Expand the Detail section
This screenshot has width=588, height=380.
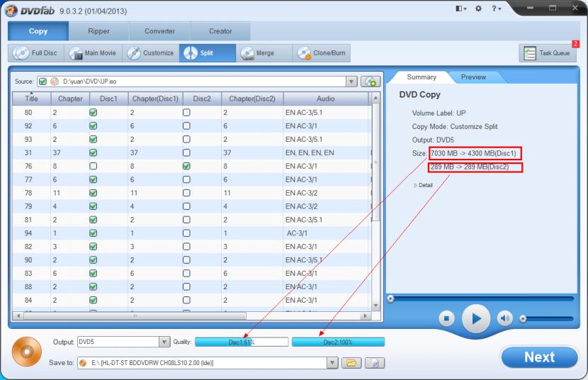tap(424, 185)
